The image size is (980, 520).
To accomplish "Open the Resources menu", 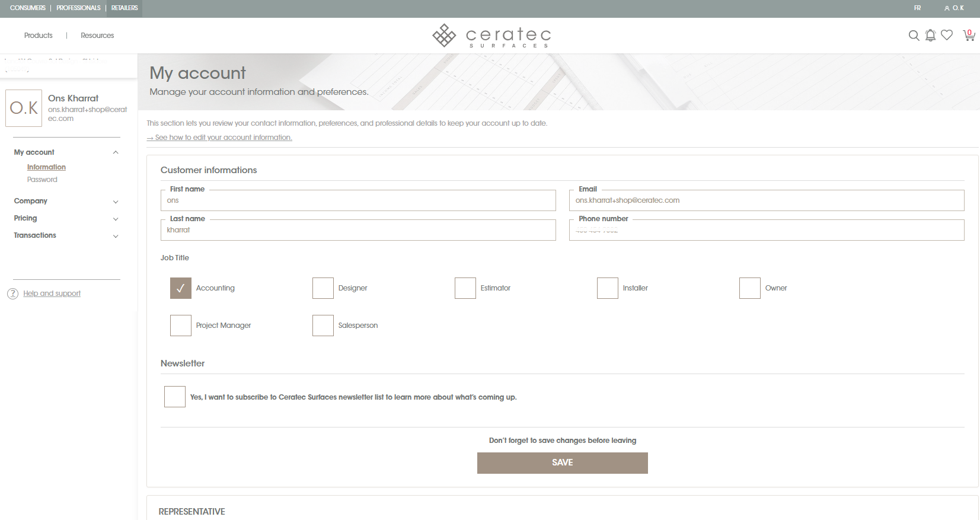I will [x=97, y=36].
